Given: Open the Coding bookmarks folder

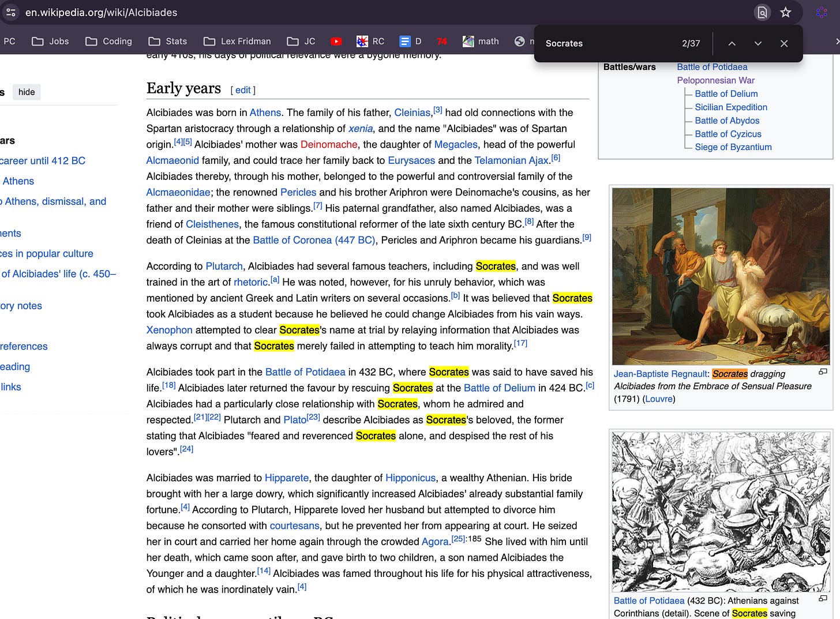Looking at the screenshot, I should [108, 41].
